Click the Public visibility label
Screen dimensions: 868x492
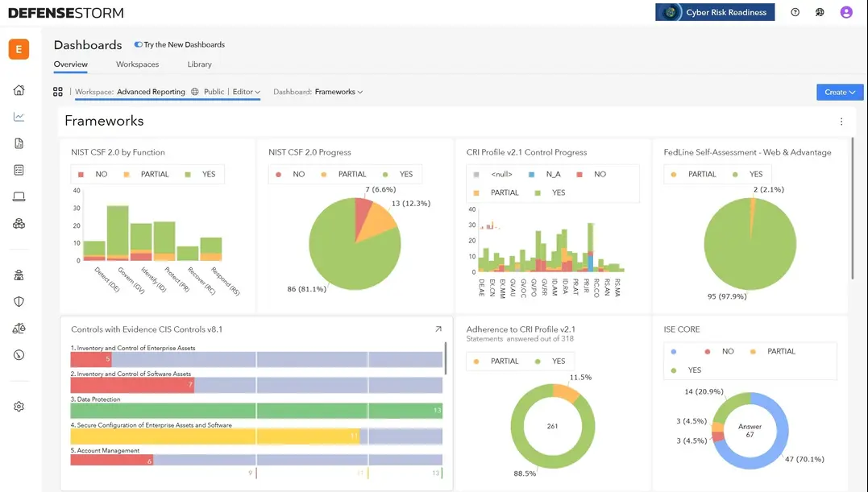[214, 92]
